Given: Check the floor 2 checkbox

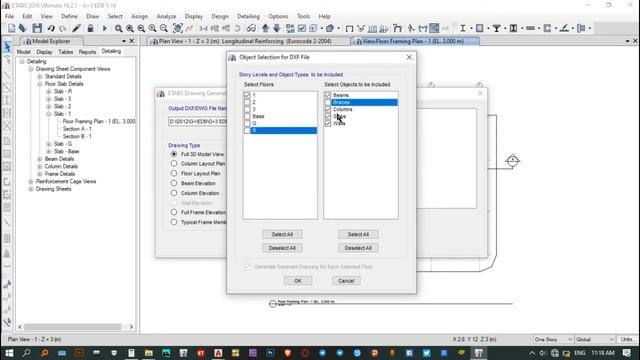Looking at the screenshot, I should 247,102.
